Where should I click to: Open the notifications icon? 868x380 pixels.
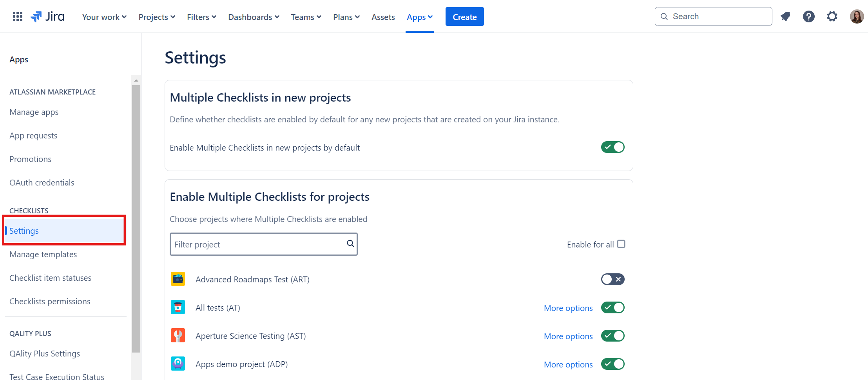[x=785, y=16]
